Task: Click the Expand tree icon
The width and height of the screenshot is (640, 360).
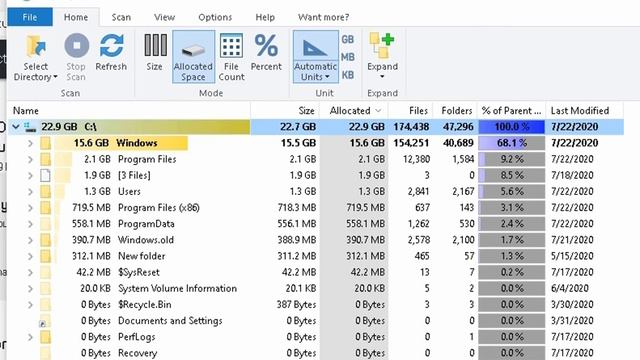Action: [382, 45]
